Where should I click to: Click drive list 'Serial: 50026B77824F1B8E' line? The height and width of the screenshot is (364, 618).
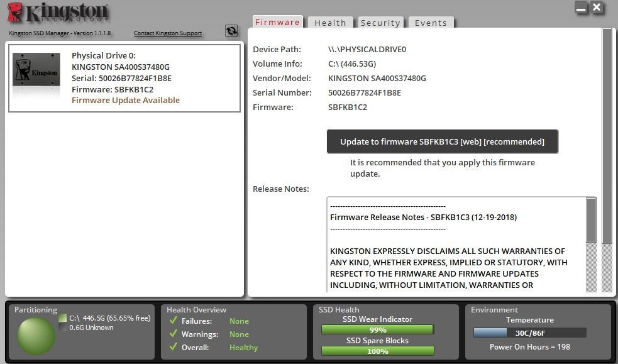coord(121,78)
